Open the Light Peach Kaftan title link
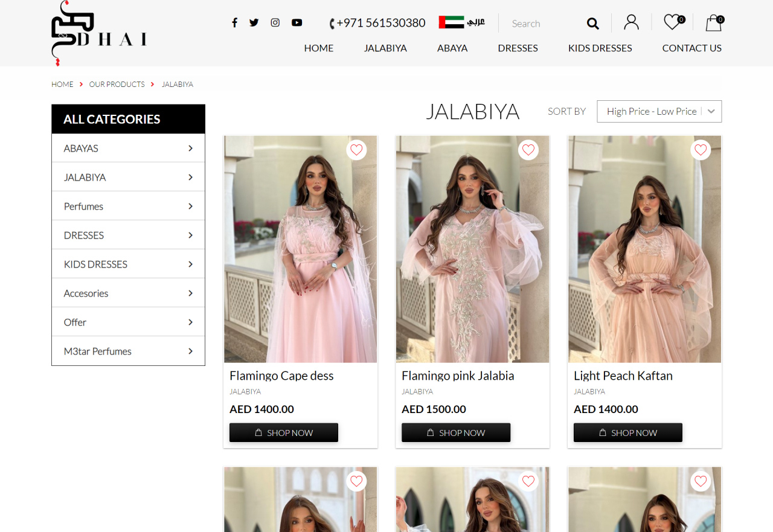This screenshot has width=773, height=532. (623, 376)
